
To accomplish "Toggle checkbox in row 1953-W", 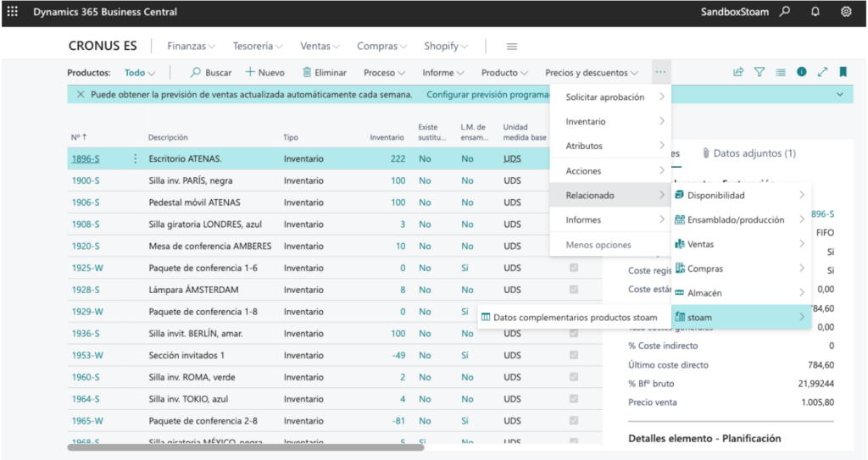I will pos(574,355).
